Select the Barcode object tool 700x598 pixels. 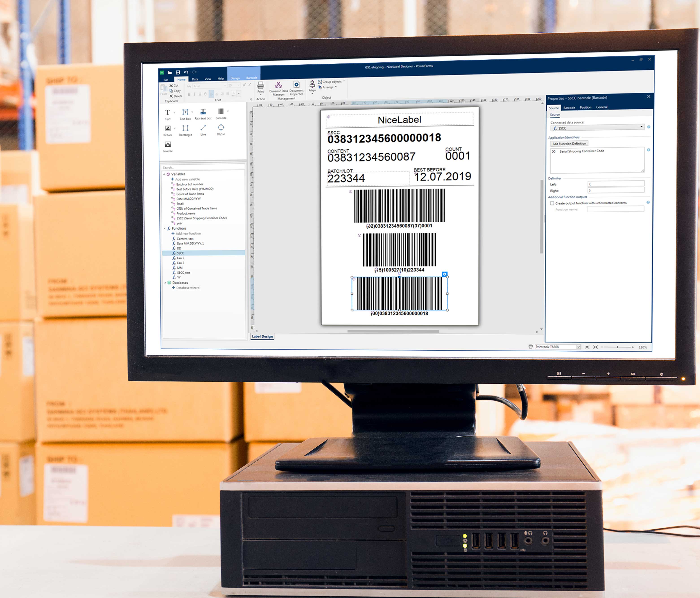(x=221, y=114)
